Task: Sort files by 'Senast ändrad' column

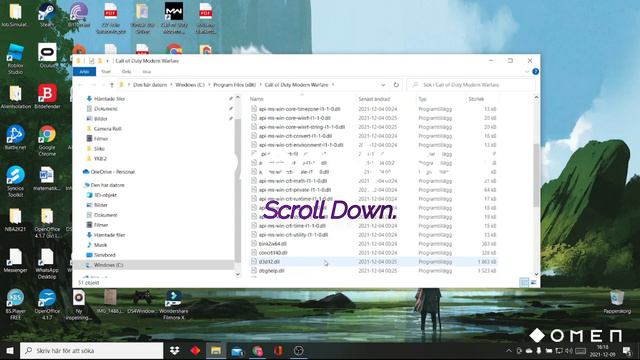Action: coord(374,99)
